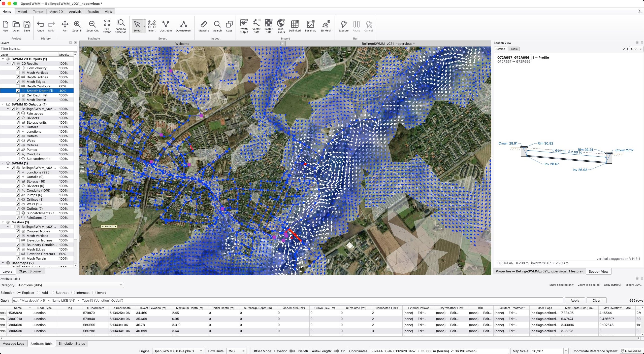Toggle Smooth Depth Fill layer visibility
644x354 pixels.
pyautogui.click(x=18, y=91)
